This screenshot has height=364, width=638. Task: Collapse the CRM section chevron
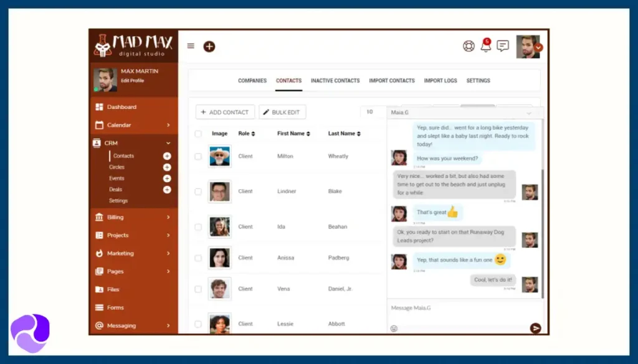tap(168, 142)
